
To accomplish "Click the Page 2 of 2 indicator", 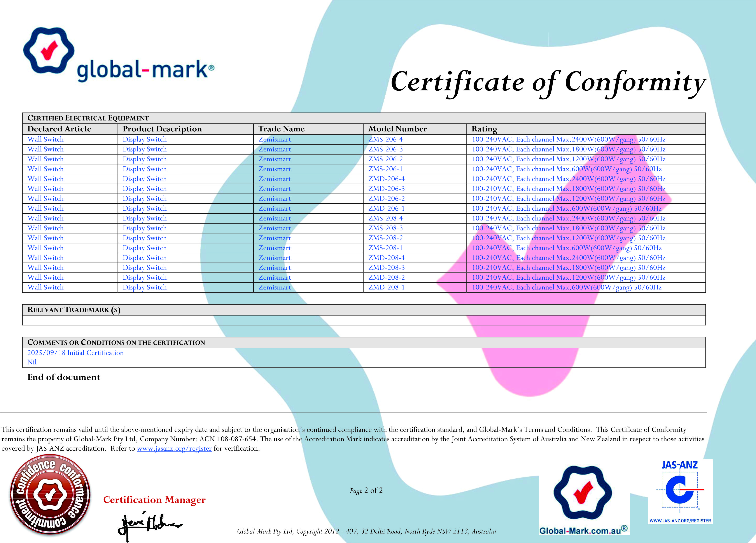I will coord(366,490).
